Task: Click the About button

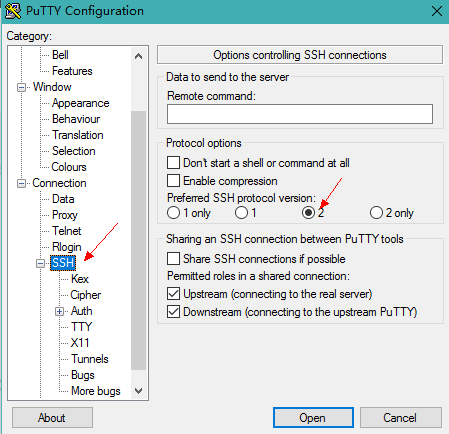Action: coord(52,417)
